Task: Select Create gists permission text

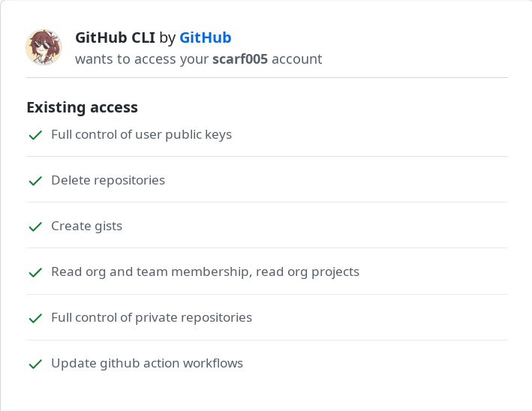Action: click(x=86, y=226)
